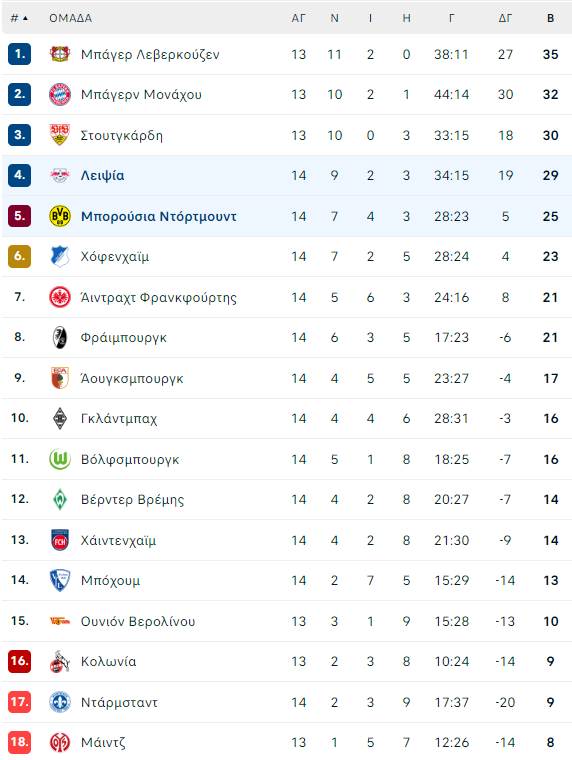Sort table by the # rank column
Viewport: 572px width, 760px height.
pos(19,18)
